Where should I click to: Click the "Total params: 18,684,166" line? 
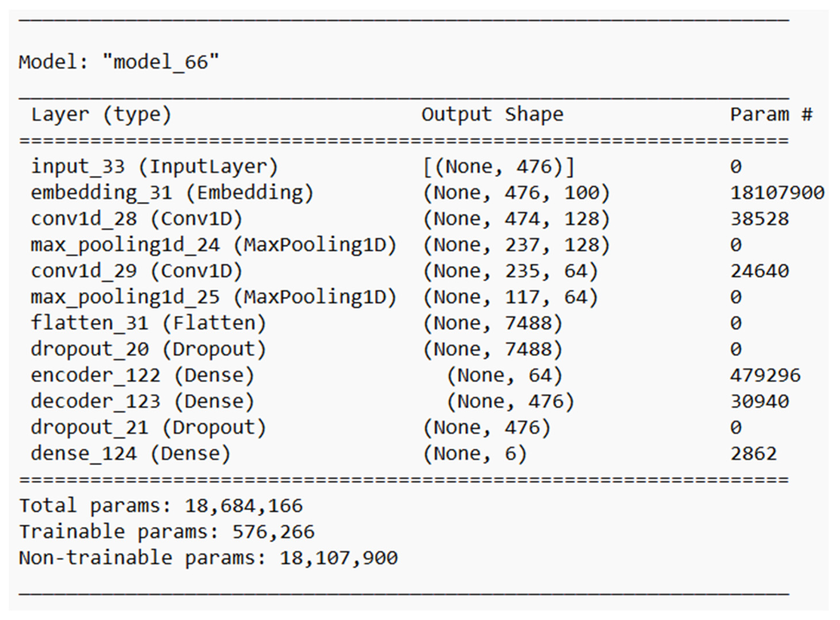pyautogui.click(x=161, y=506)
